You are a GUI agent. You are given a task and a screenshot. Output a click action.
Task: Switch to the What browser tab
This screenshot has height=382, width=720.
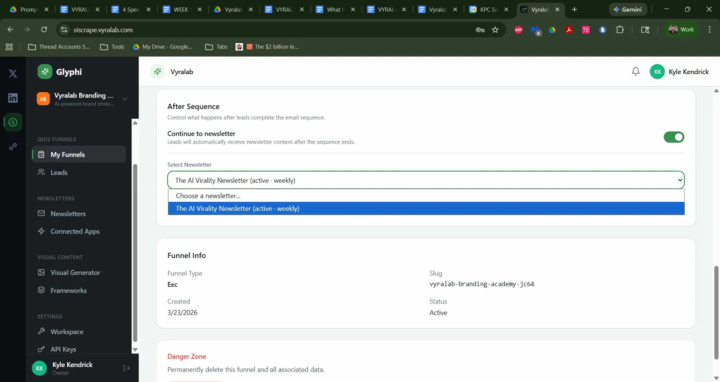tap(334, 9)
